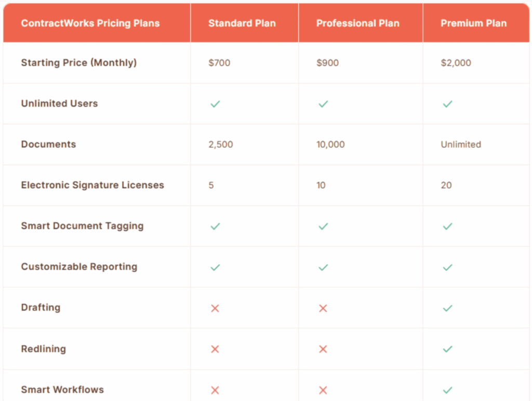Click Customizable Reporting checkmark under Standard Plan
The width and height of the screenshot is (532, 401).
(x=215, y=268)
